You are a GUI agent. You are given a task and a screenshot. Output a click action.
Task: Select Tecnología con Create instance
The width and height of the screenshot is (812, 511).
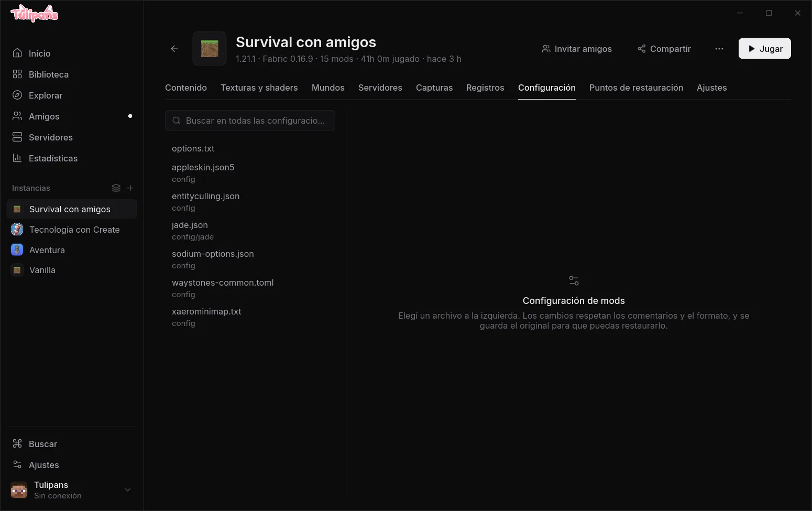72,230
